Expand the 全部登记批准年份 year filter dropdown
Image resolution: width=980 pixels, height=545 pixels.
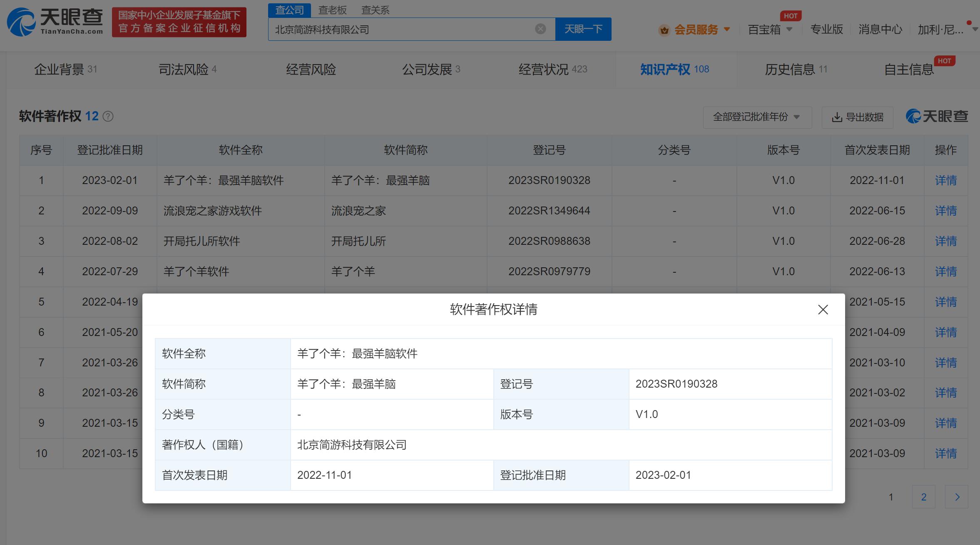757,117
